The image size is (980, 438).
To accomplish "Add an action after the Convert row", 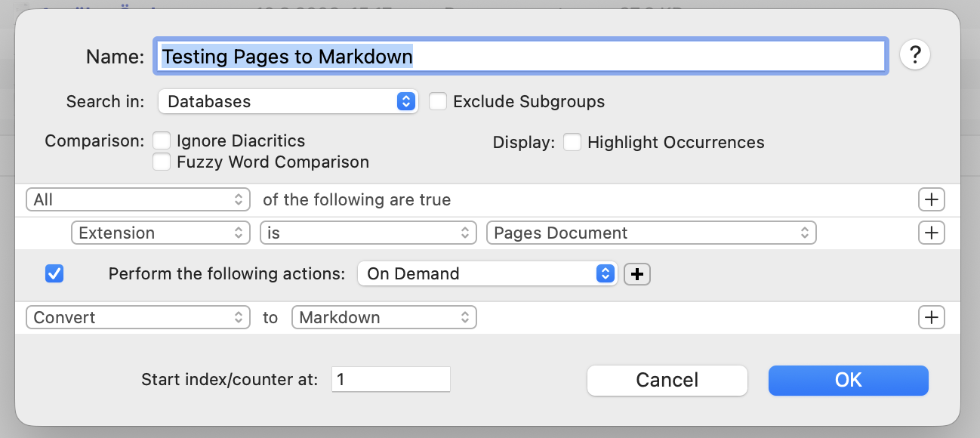I will (x=931, y=318).
